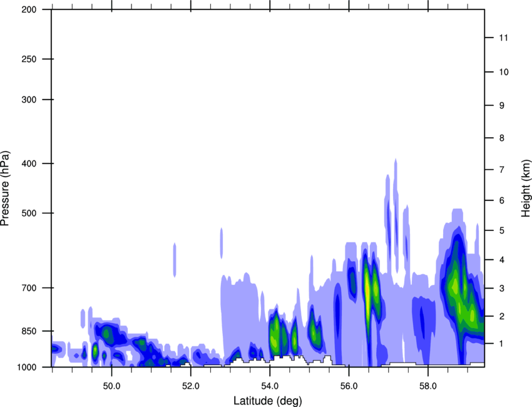Click the 7 km height label

point(502,170)
